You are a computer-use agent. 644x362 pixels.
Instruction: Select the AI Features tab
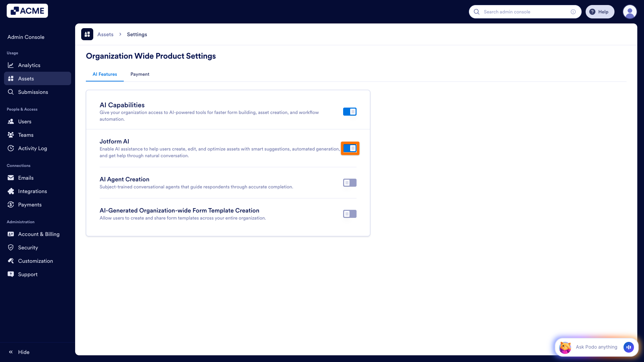(104, 74)
